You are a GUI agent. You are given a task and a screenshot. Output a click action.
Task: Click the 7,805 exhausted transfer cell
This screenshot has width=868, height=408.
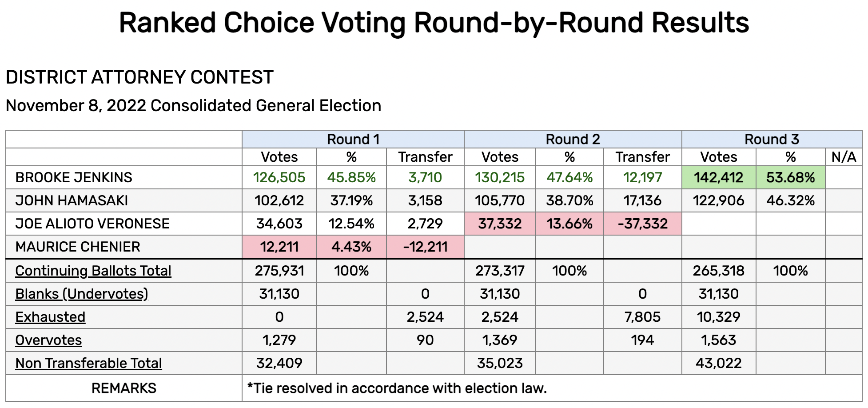tap(643, 317)
